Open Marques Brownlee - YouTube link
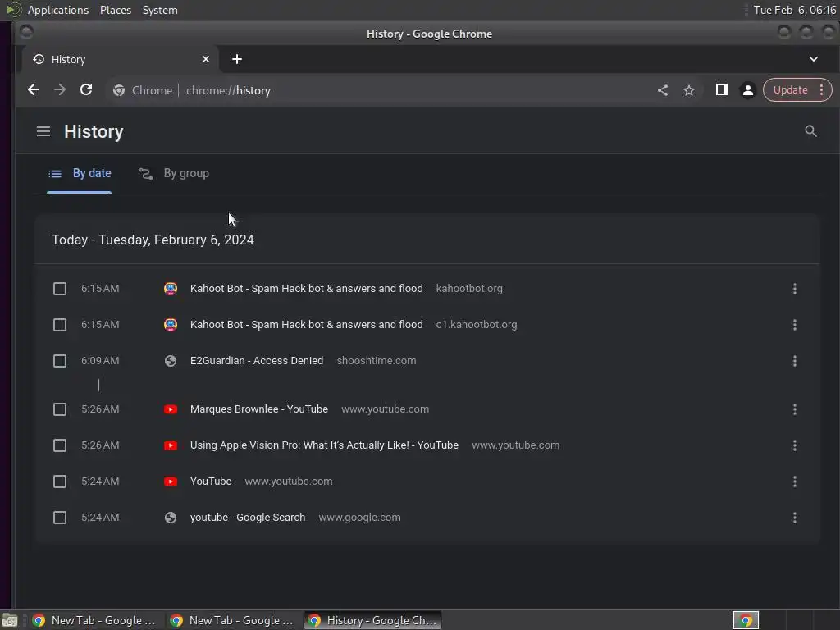Screen dimensions: 840x630 pyautogui.click(x=258, y=409)
